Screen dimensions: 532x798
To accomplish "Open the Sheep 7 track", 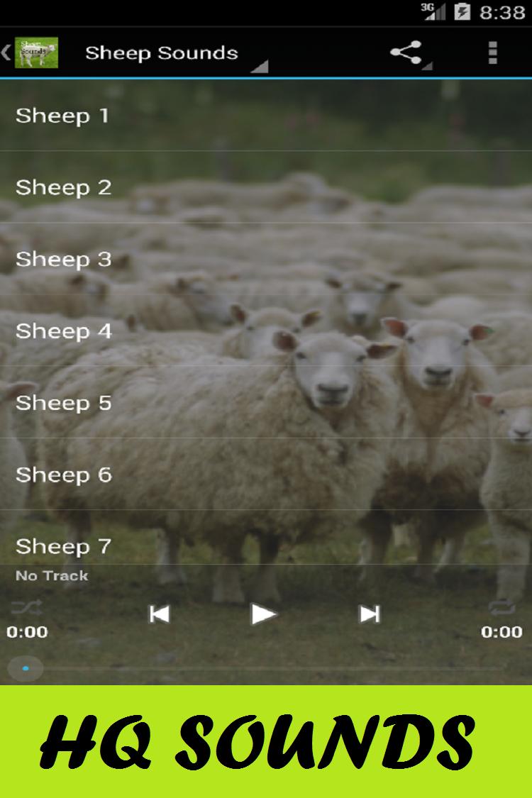I will pos(266,538).
